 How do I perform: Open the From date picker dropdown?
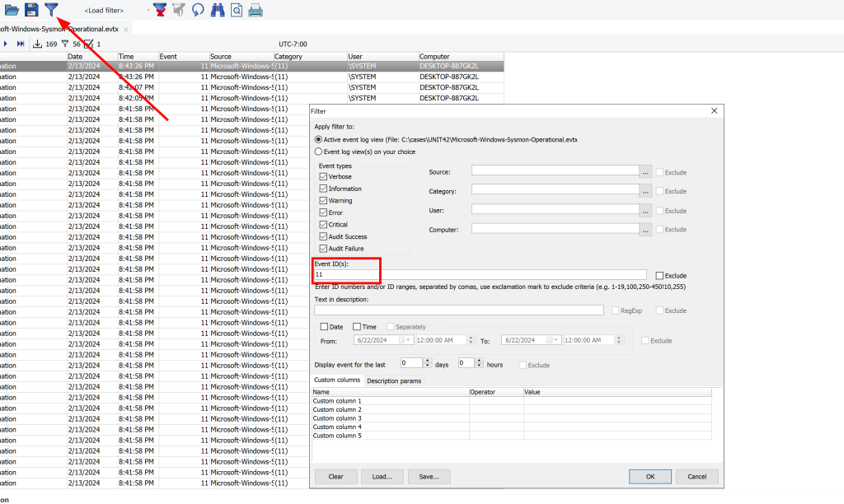[x=407, y=340]
